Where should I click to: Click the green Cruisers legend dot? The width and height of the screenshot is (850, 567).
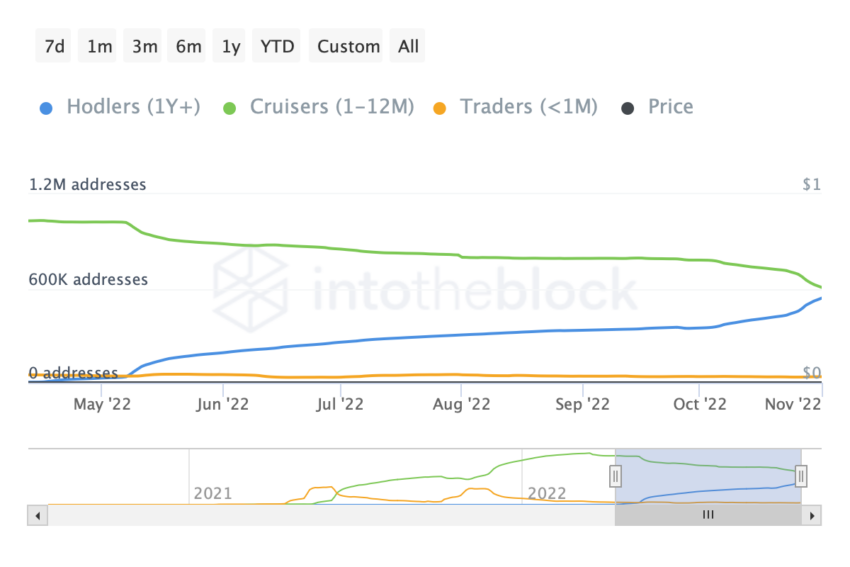[x=230, y=108]
